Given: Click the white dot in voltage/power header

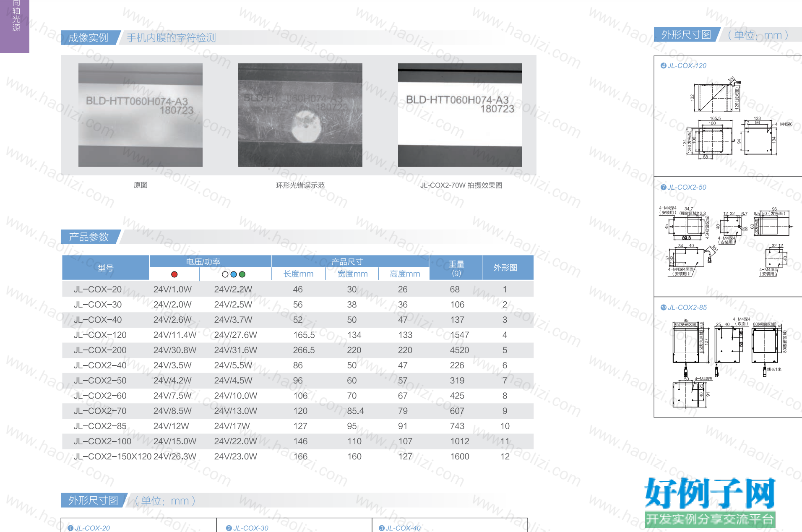Looking at the screenshot, I should 225,274.
